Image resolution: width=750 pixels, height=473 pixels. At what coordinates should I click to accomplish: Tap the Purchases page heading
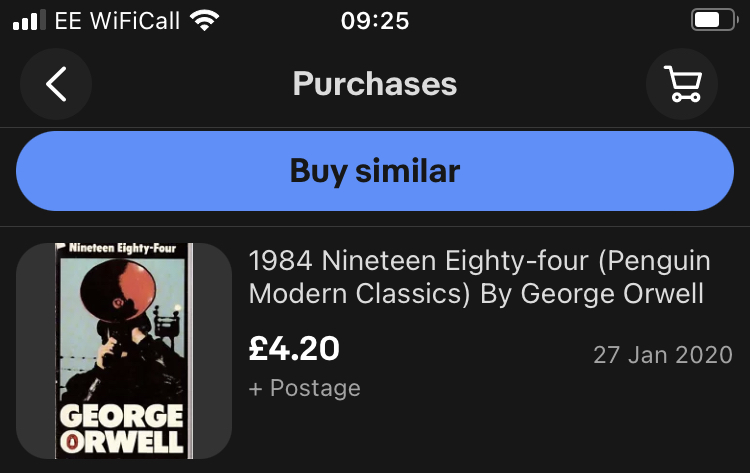tap(375, 84)
